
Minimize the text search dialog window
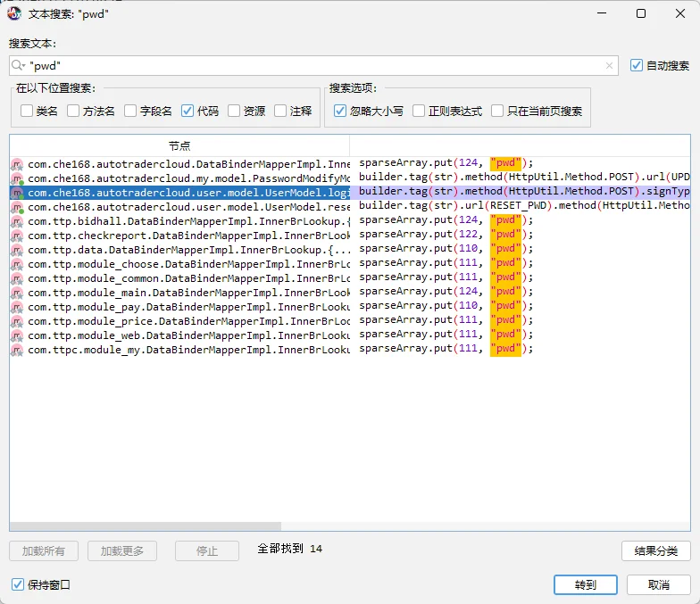(602, 13)
